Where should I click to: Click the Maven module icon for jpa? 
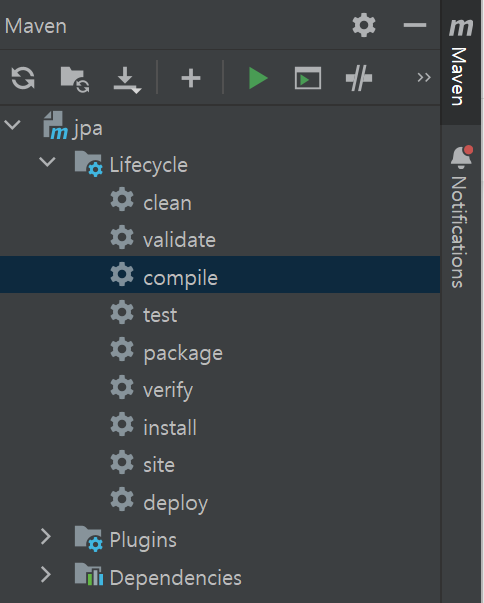point(55,125)
